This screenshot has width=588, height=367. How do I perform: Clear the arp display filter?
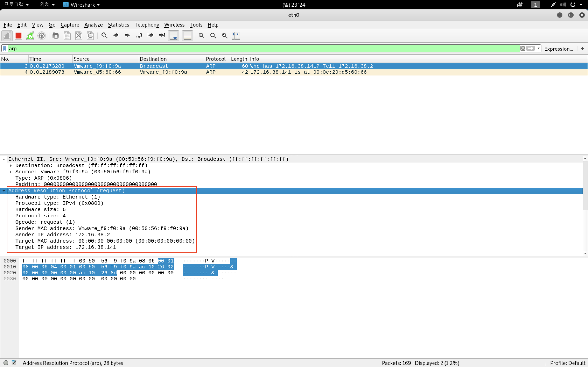click(523, 48)
